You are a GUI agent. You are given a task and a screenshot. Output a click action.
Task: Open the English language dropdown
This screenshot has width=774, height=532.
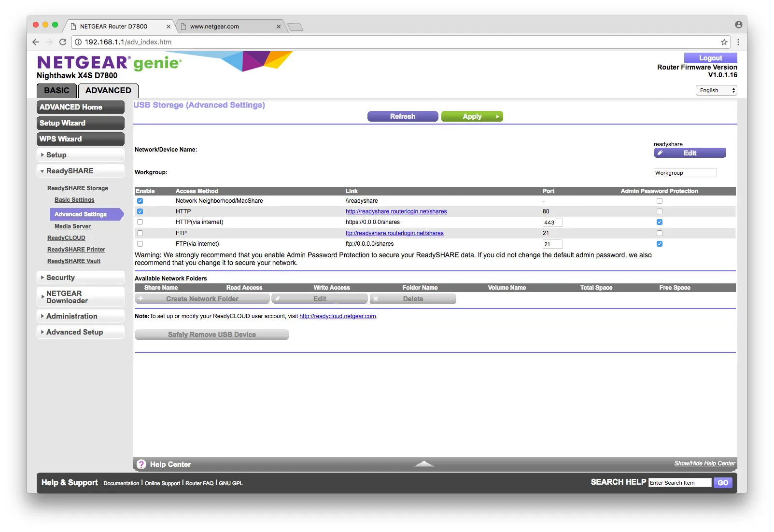click(717, 90)
